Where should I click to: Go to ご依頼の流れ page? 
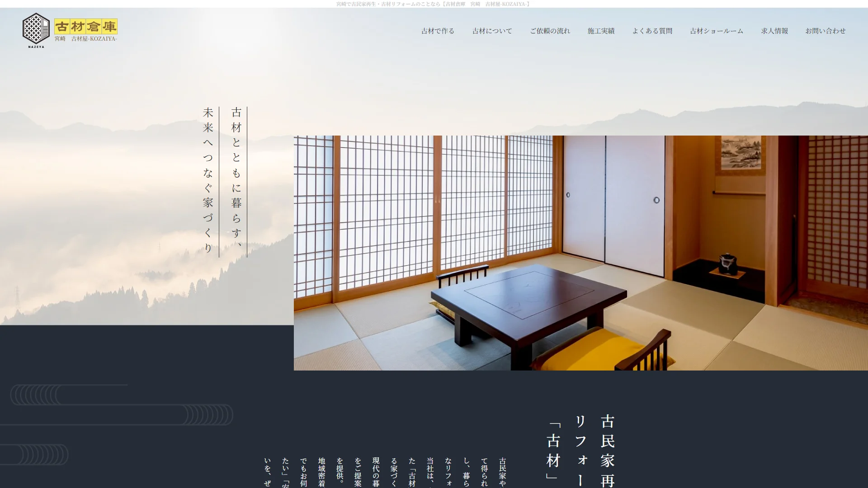[x=550, y=31]
